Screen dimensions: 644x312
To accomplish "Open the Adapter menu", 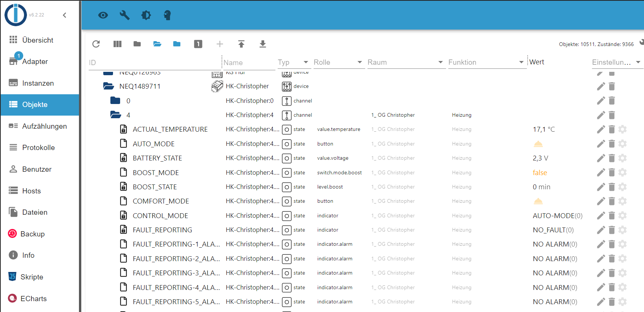I will (x=40, y=61).
